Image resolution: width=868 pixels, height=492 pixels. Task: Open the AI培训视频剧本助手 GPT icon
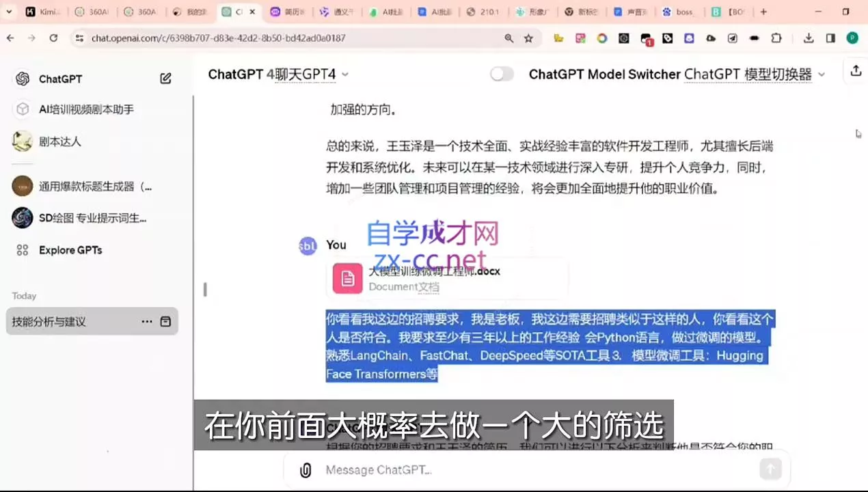point(23,109)
